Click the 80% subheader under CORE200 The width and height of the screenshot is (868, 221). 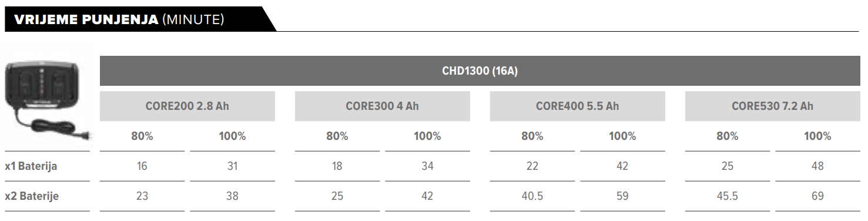[x=142, y=136]
